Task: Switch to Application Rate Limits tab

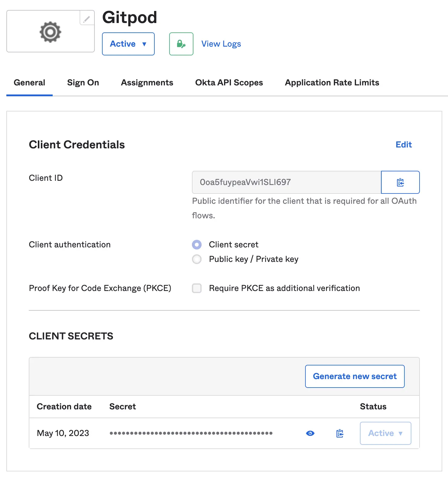Action: pyautogui.click(x=332, y=83)
